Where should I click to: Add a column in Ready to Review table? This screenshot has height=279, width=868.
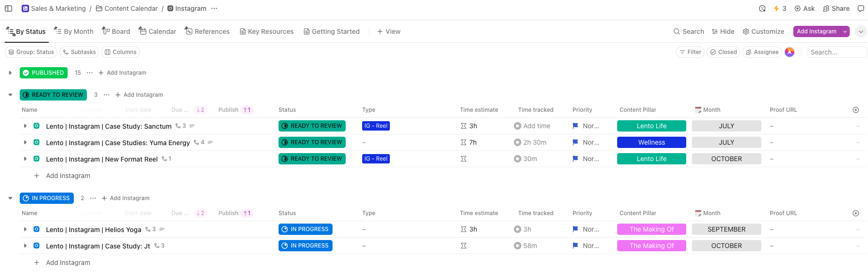[x=856, y=110]
